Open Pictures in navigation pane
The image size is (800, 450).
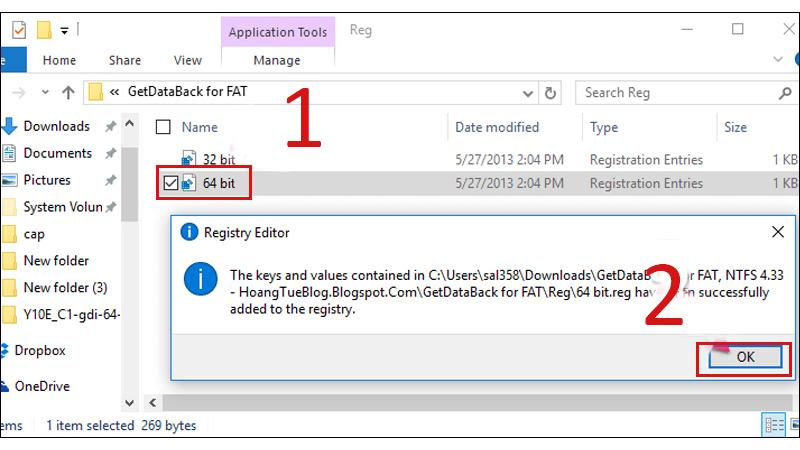click(x=47, y=180)
